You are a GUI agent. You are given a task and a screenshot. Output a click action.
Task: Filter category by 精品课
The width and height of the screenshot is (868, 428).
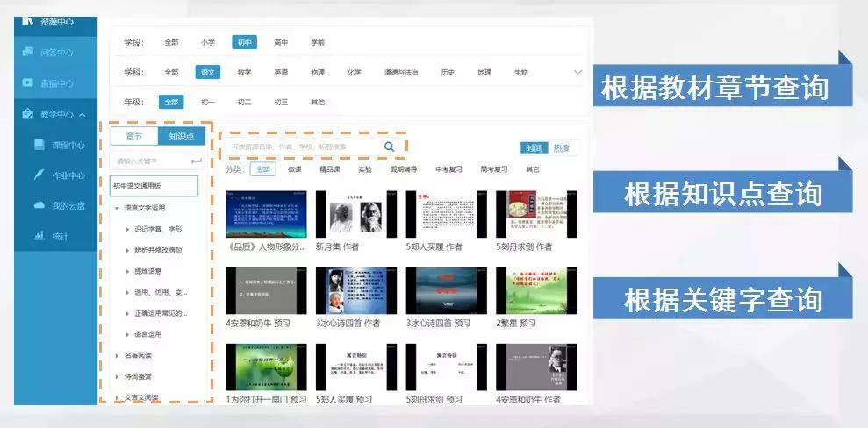click(x=330, y=169)
